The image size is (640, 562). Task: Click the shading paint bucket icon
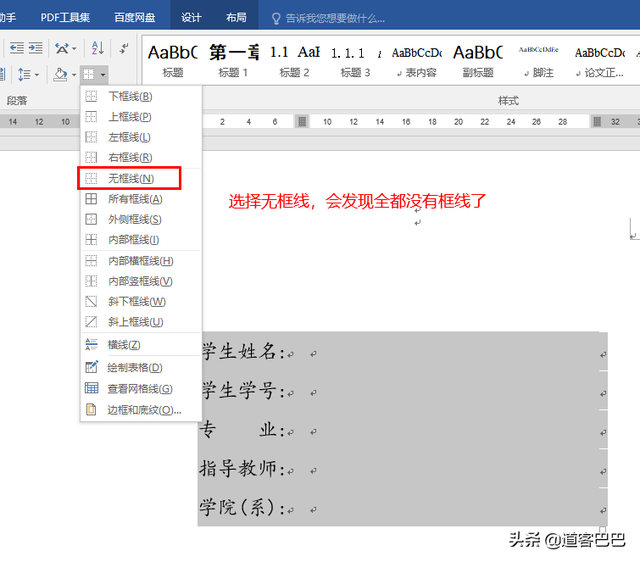[60, 75]
